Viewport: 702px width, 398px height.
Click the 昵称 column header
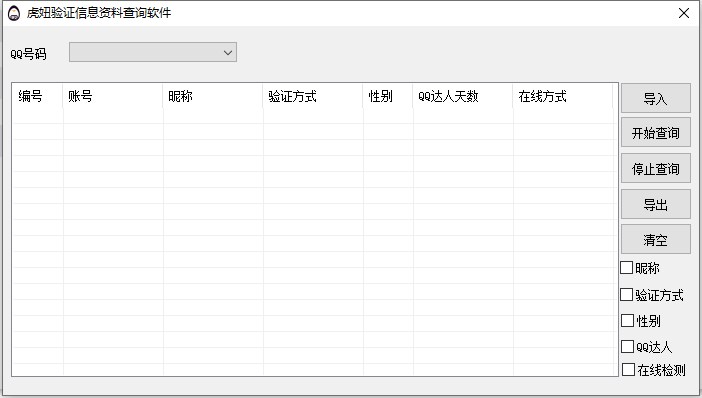213,96
